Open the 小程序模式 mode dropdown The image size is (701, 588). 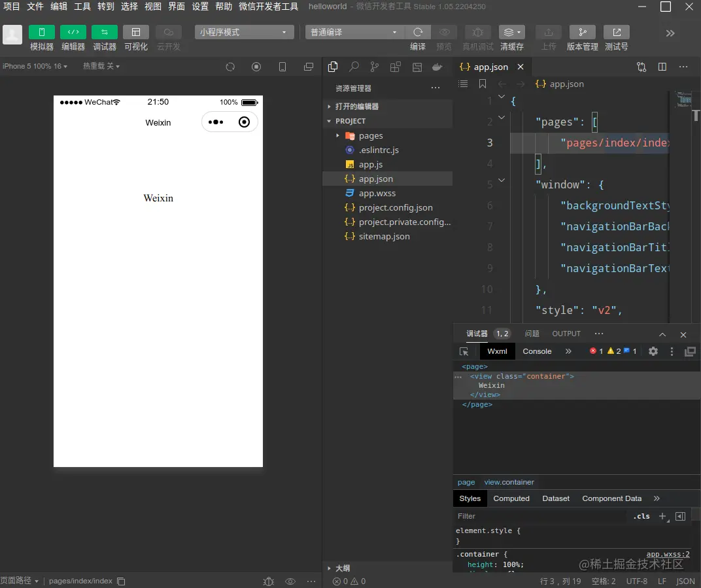[x=244, y=32]
